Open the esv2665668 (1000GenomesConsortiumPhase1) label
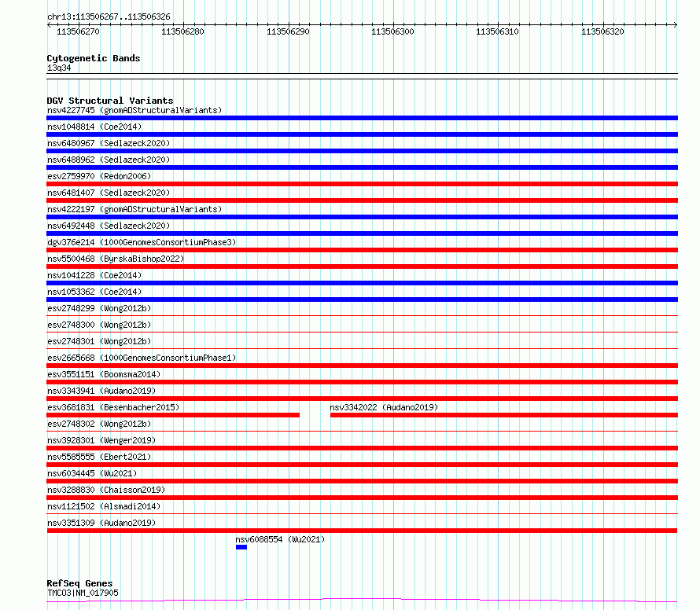The image size is (700, 610). coord(142,358)
